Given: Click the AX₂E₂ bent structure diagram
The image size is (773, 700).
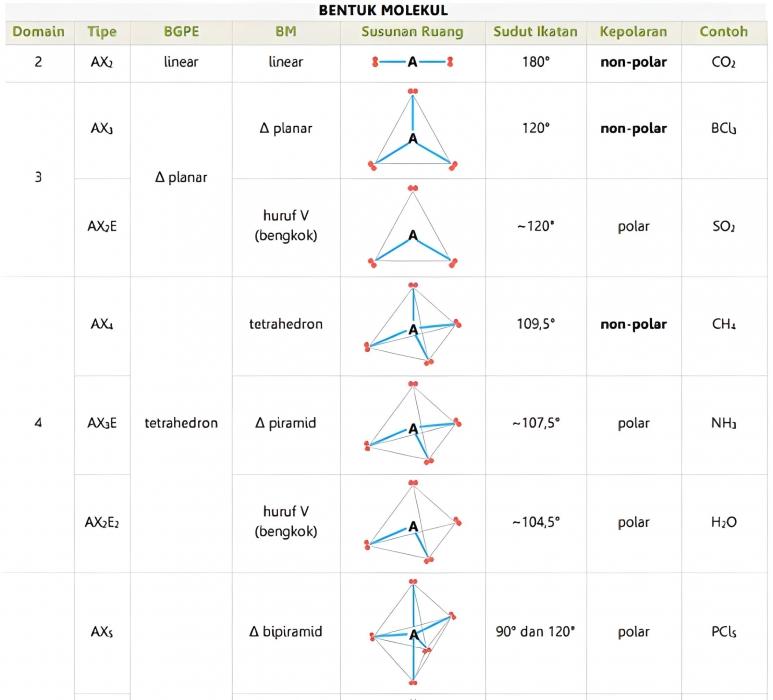Looking at the screenshot, I should tap(412, 521).
